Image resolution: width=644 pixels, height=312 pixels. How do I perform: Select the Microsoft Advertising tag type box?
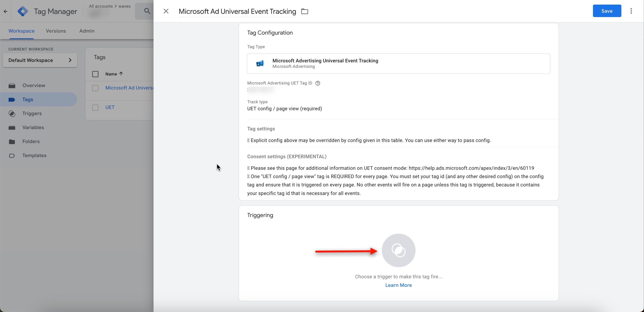[x=398, y=63]
